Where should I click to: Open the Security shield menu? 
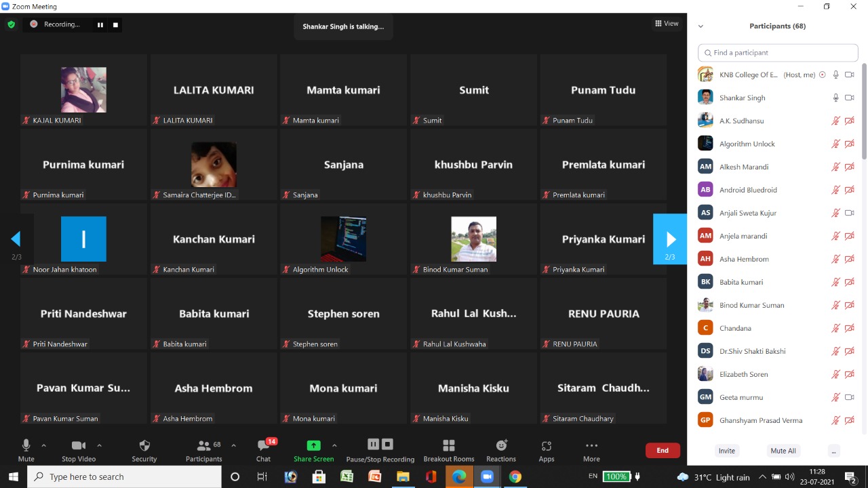pos(144,451)
